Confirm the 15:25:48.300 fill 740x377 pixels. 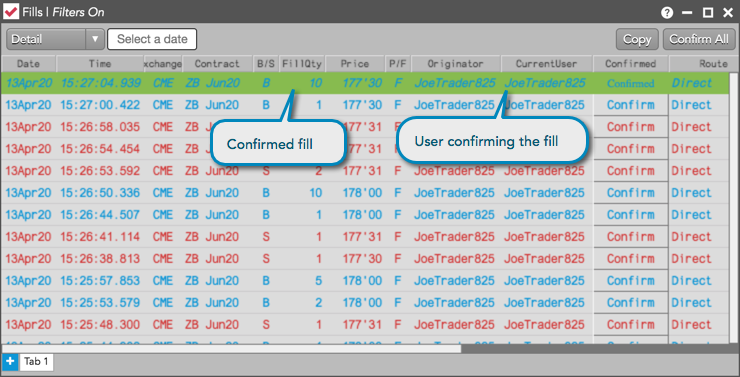tap(631, 325)
